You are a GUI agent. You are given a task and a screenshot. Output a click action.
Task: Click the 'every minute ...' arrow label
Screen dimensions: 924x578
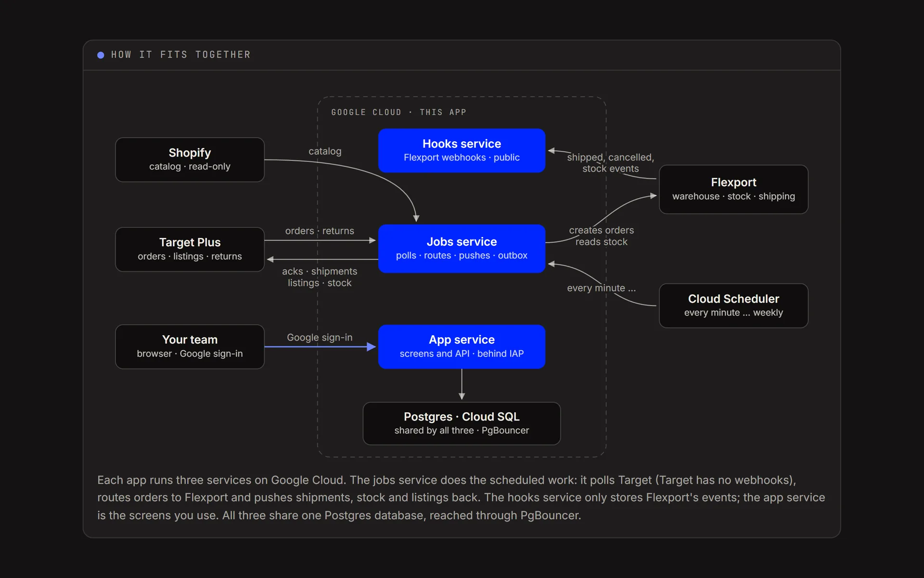602,288
